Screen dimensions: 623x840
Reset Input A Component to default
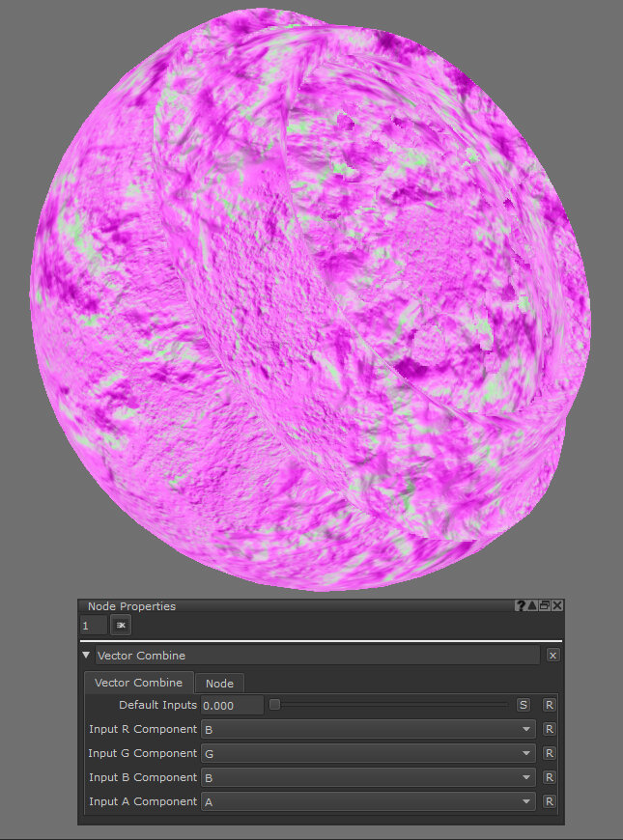[550, 801]
